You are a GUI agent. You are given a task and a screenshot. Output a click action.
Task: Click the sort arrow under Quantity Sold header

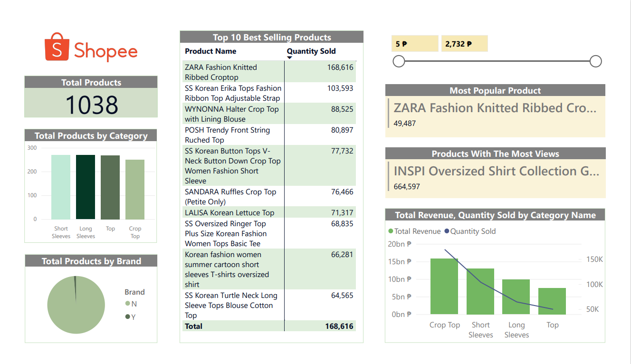tap(290, 58)
